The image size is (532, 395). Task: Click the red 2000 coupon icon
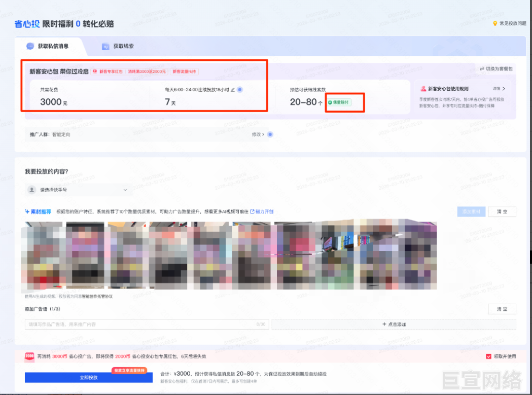tap(29, 356)
